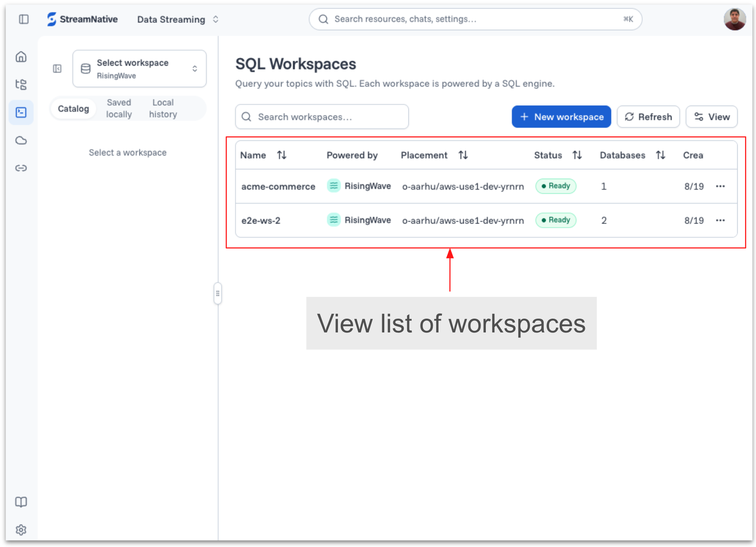The height and width of the screenshot is (547, 756).
Task: Switch to the Saved locally tab
Action: coord(119,109)
